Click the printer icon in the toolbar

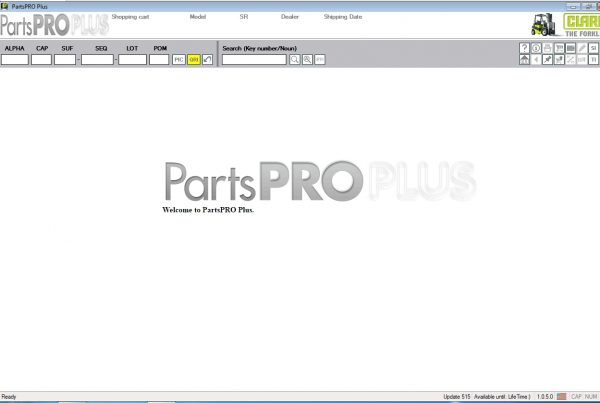tap(547, 48)
